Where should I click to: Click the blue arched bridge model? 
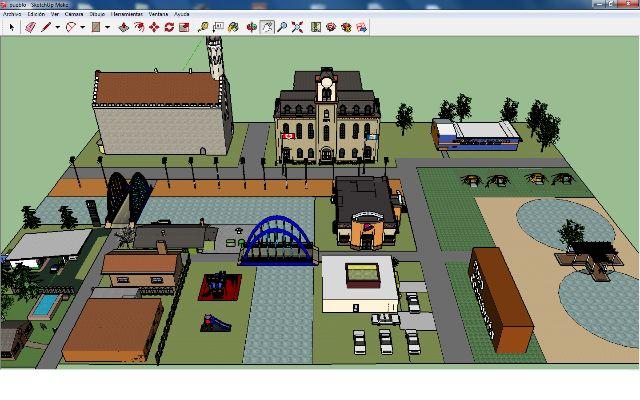[279, 241]
